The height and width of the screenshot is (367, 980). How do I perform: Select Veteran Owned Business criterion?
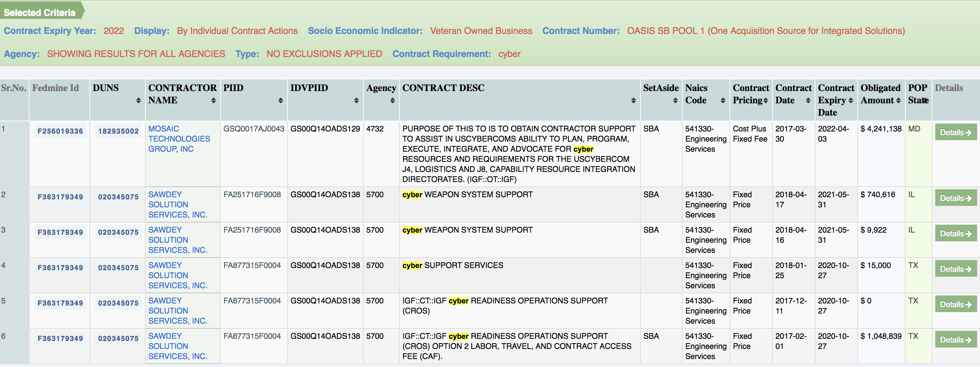tap(481, 31)
